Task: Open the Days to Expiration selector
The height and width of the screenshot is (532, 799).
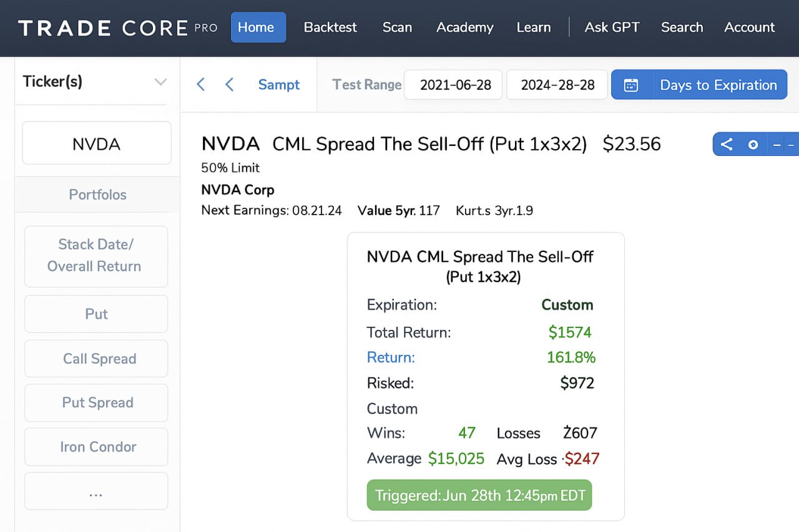Action: (718, 85)
